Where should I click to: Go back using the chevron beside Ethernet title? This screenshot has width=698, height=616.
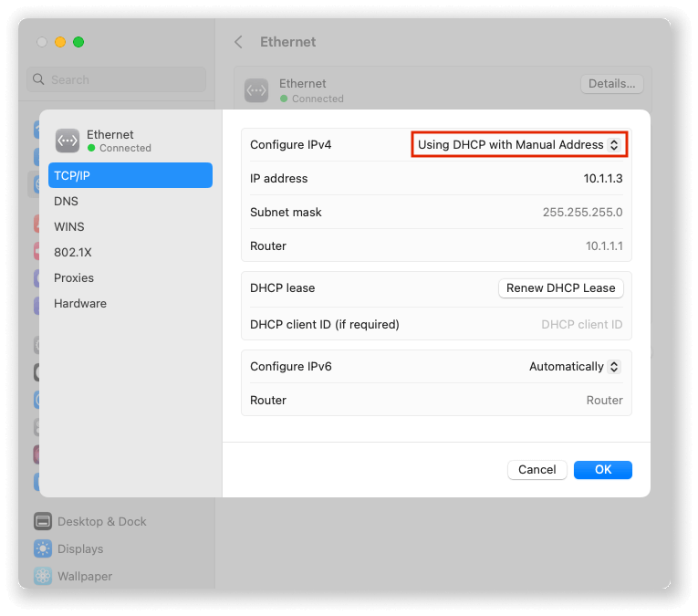click(239, 42)
